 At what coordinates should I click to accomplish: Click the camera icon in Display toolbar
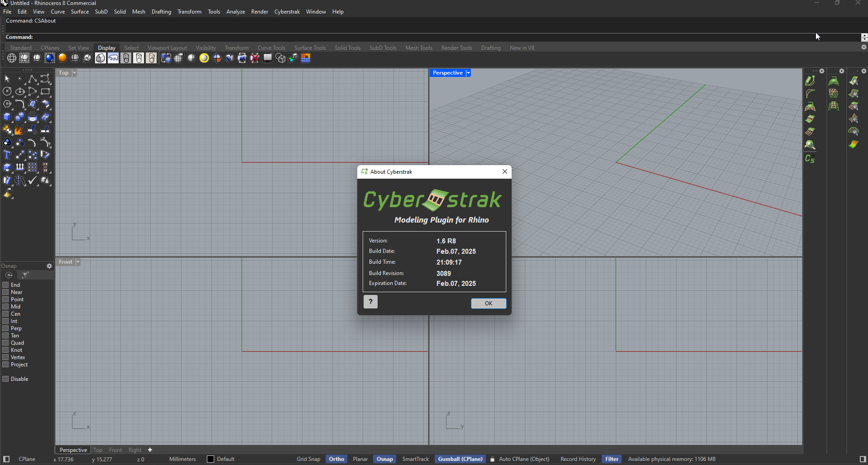(230, 58)
